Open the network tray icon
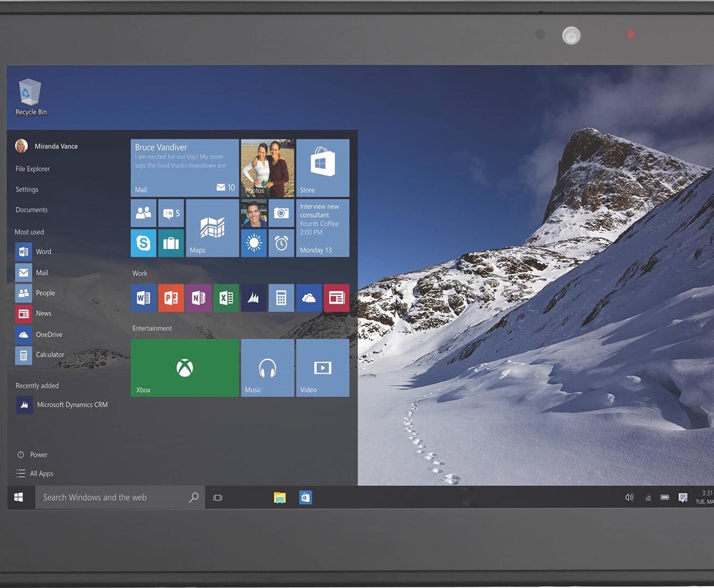714x588 pixels. pos(647,498)
